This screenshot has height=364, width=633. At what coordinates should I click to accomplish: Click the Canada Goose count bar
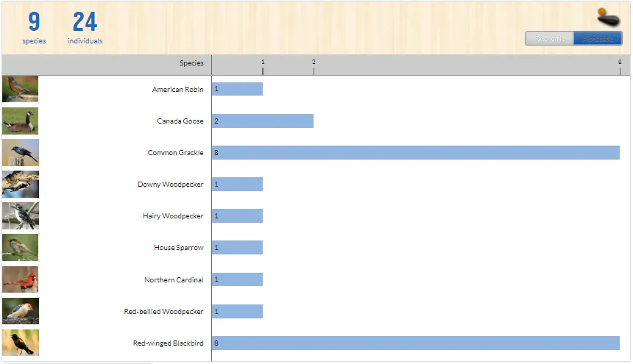[x=263, y=121]
